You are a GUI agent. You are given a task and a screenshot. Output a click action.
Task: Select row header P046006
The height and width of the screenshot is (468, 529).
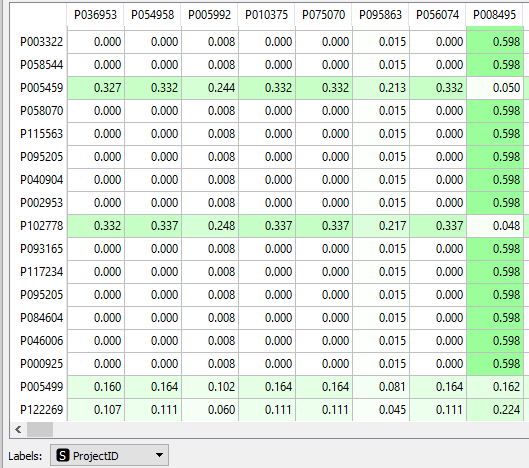(x=39, y=341)
